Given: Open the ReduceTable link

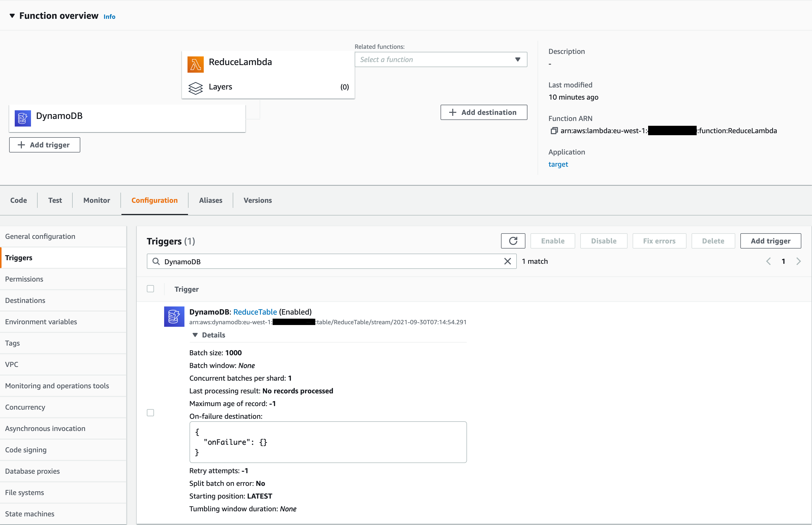Looking at the screenshot, I should [x=255, y=312].
